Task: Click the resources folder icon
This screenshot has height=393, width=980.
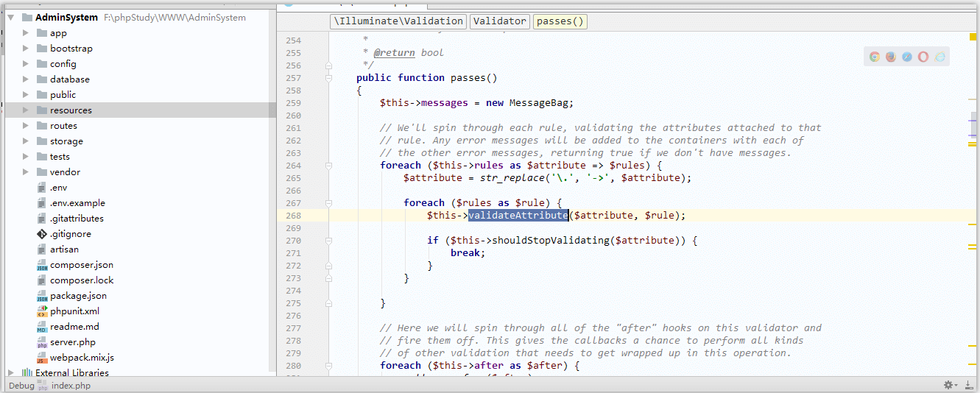Action: pyautogui.click(x=42, y=110)
